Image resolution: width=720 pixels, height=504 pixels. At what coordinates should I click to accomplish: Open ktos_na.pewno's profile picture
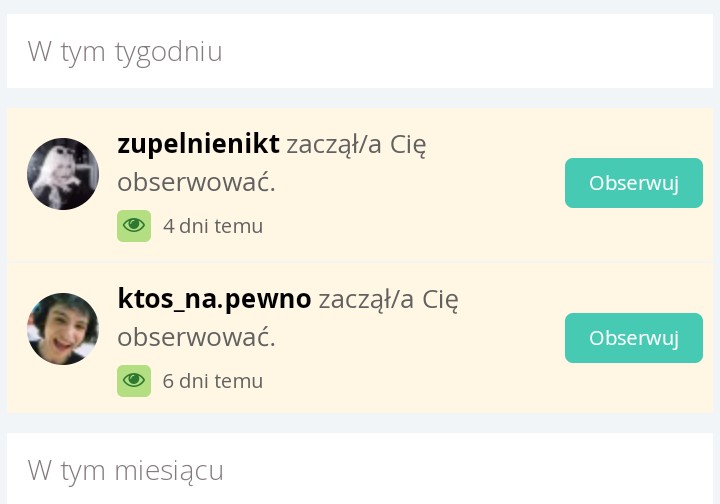63,329
